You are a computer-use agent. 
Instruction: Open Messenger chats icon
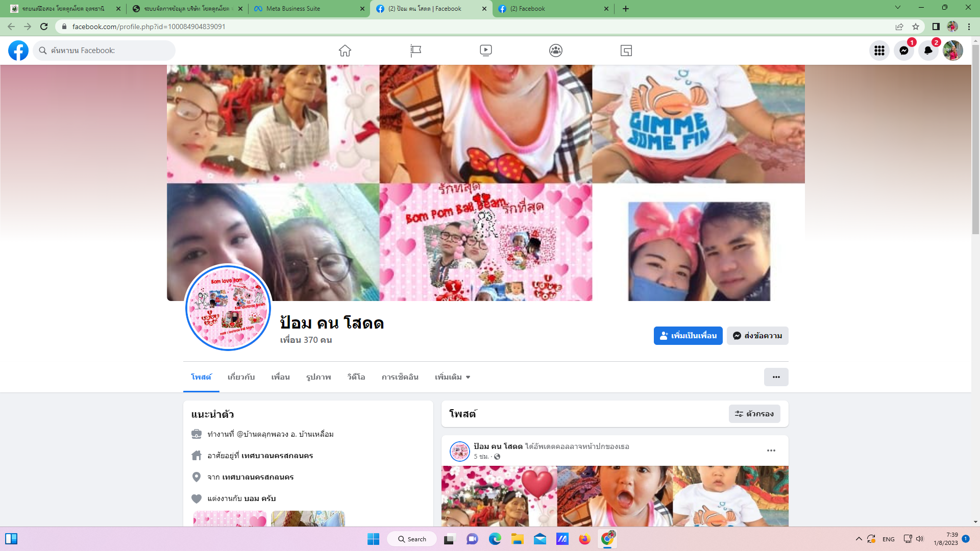(903, 51)
